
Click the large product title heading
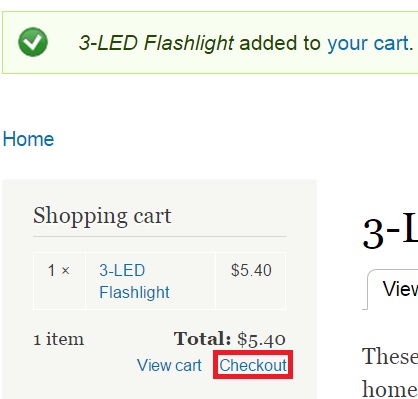pos(390,232)
